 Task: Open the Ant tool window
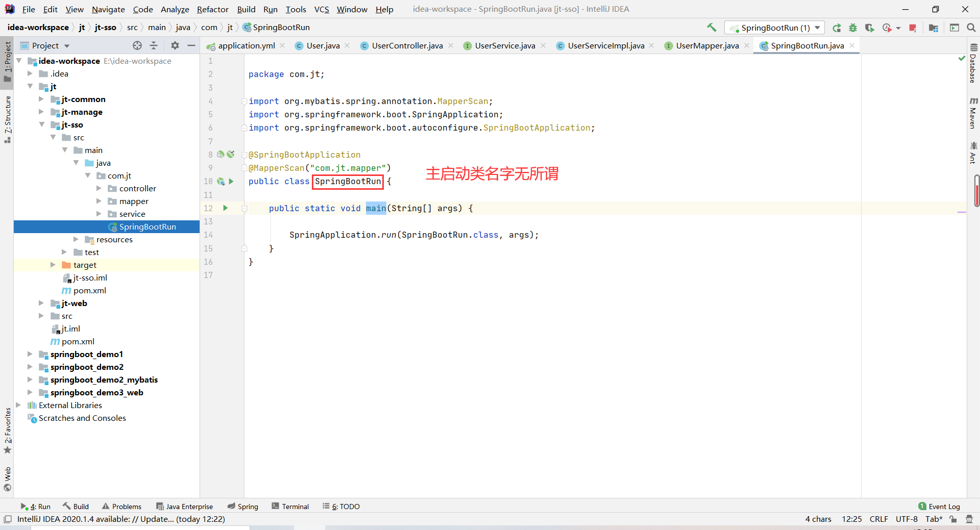pos(973,153)
